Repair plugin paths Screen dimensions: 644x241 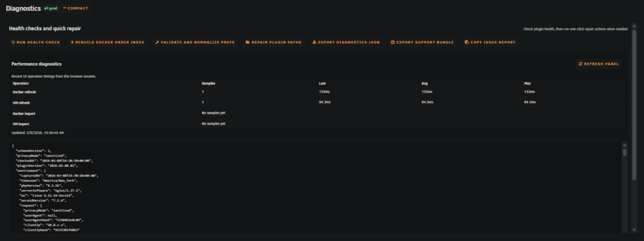[x=274, y=43]
